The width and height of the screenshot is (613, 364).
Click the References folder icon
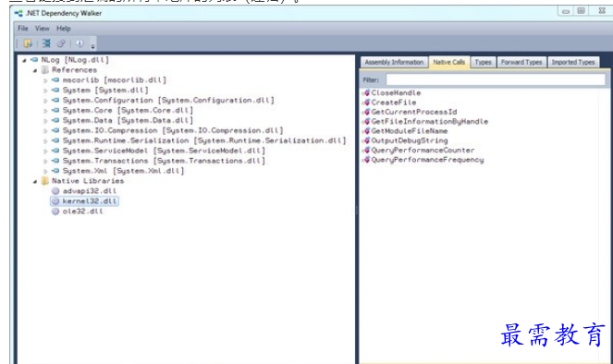pyautogui.click(x=45, y=70)
